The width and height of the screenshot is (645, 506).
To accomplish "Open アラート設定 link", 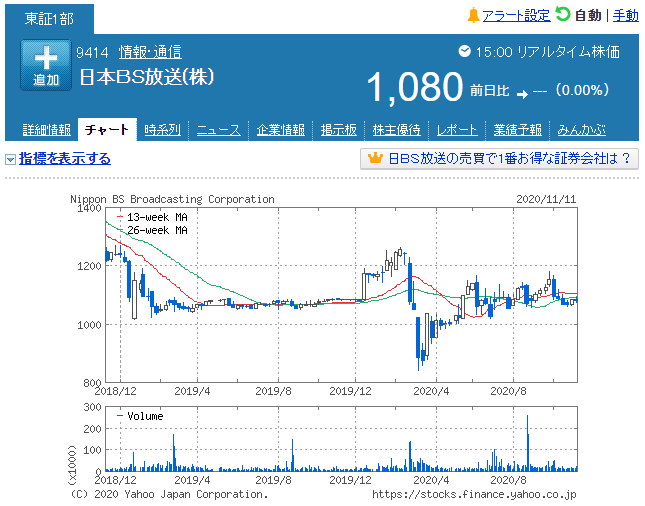I will (516, 16).
